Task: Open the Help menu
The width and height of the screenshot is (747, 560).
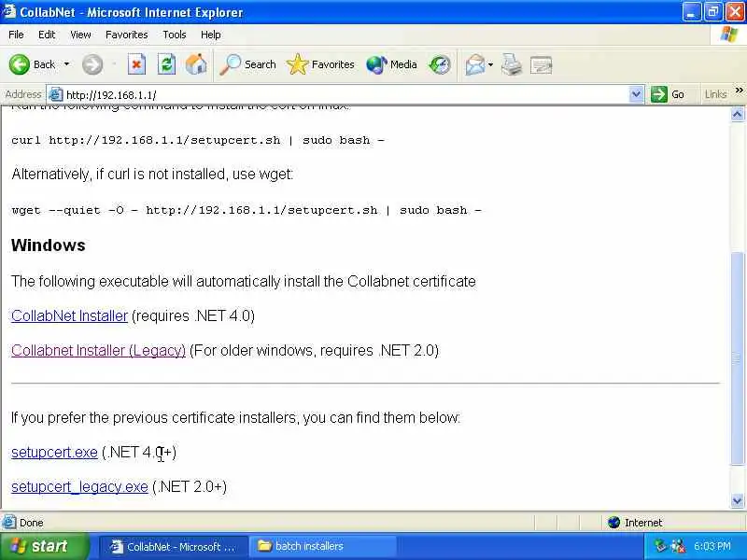Action: [211, 35]
